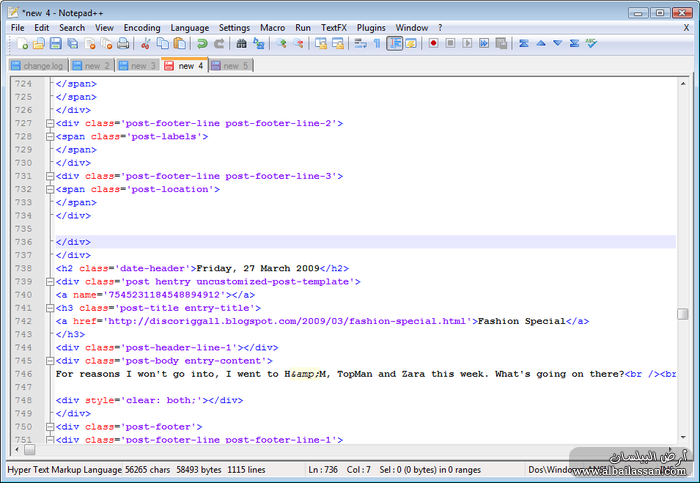Toggle the indent guide button
This screenshot has height=483, width=700.
point(395,43)
